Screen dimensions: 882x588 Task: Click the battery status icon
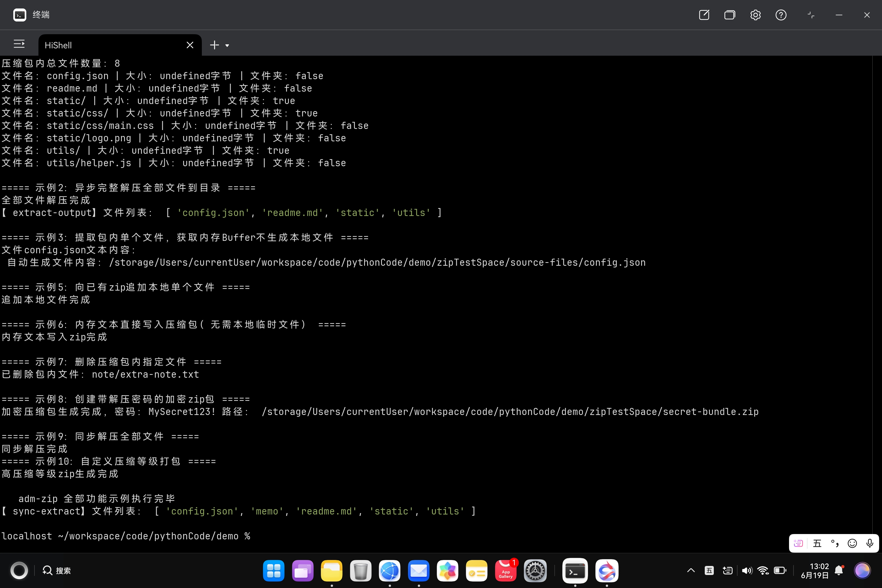point(780,570)
